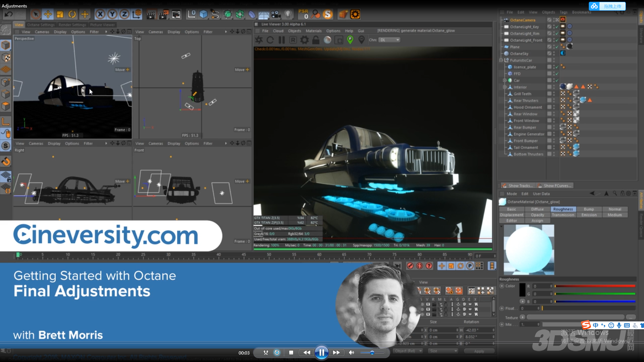
Task: Click Show Tracks button
Action: pyautogui.click(x=518, y=186)
